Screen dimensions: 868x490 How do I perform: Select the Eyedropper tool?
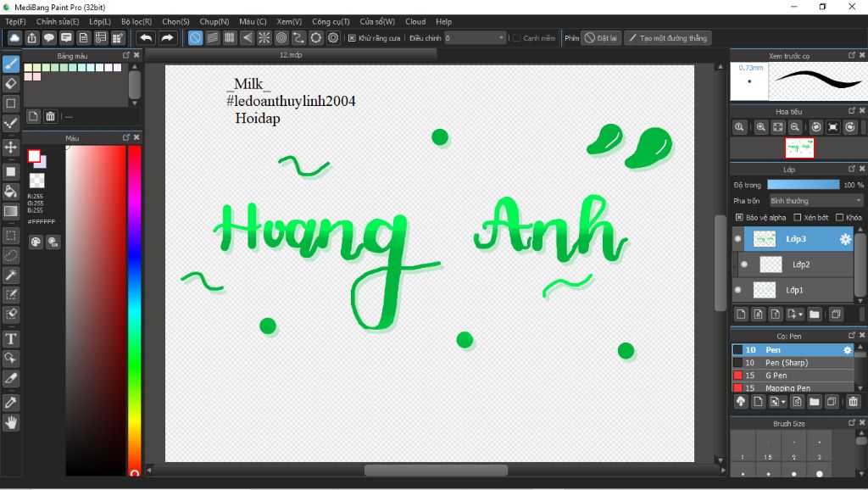coord(11,403)
